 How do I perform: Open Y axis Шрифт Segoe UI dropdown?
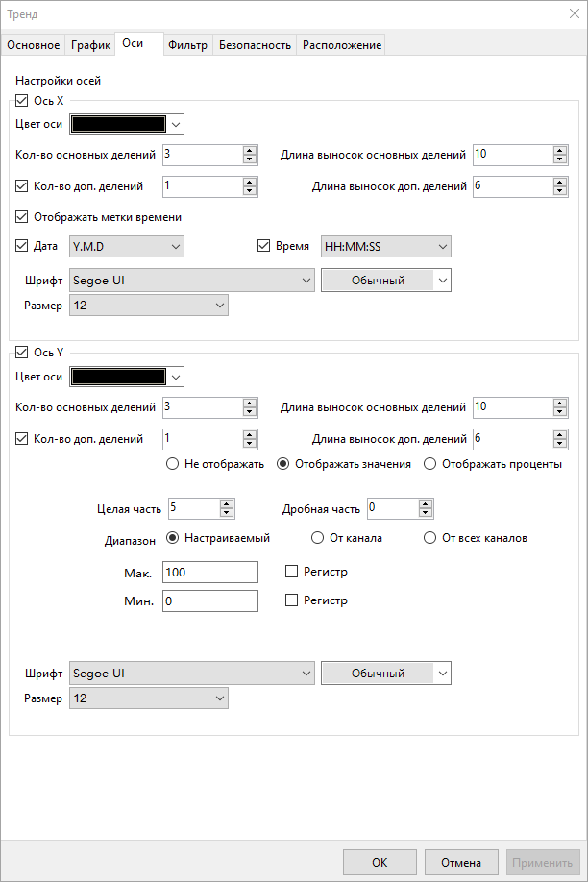pyautogui.click(x=192, y=674)
